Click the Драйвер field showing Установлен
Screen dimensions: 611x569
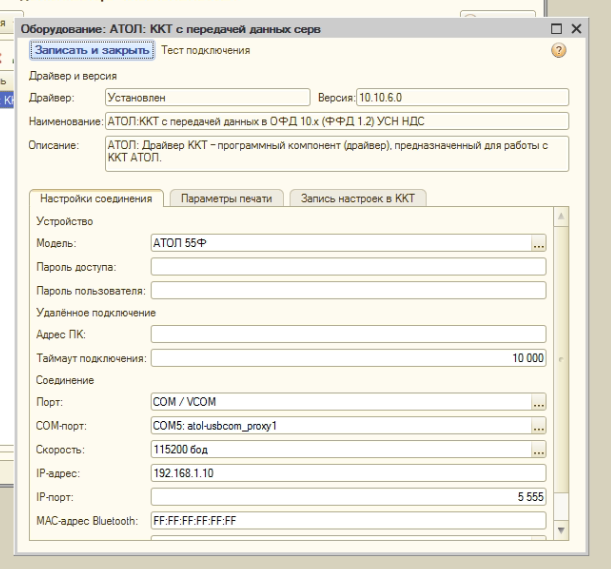point(208,97)
